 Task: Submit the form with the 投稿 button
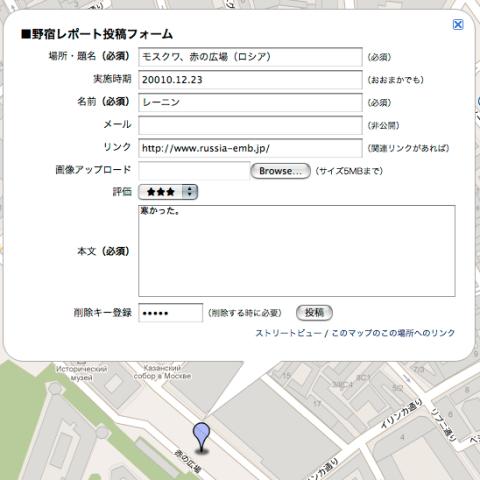[314, 313]
